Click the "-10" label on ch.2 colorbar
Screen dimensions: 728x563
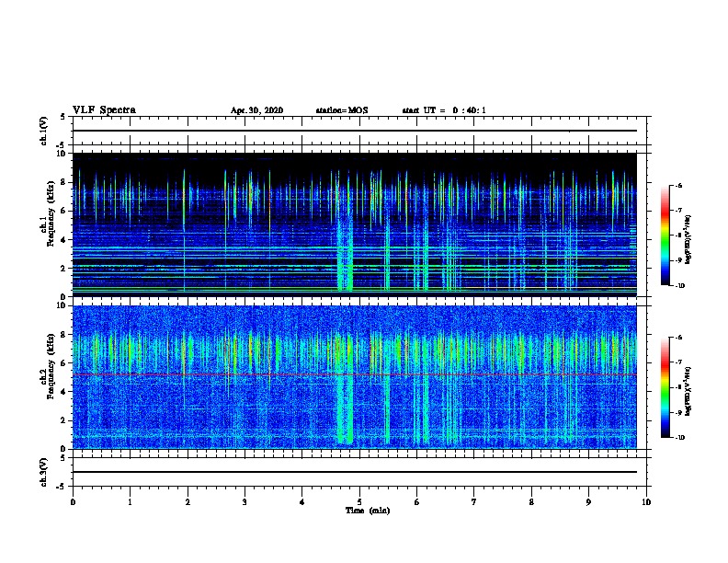[679, 438]
